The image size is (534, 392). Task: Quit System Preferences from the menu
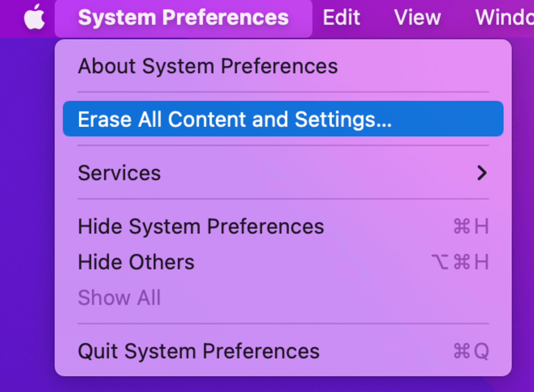(x=199, y=351)
